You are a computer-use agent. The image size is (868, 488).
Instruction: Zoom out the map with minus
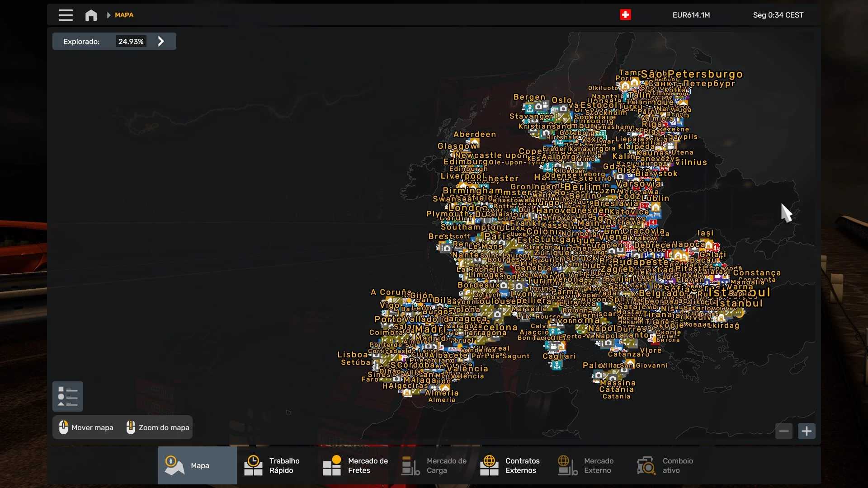784,431
